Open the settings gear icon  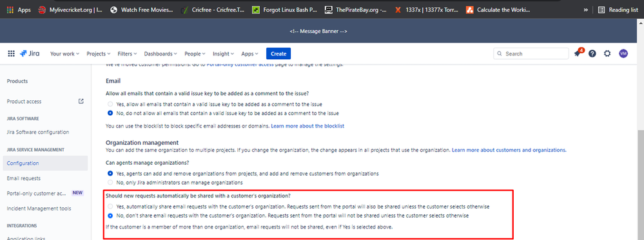(607, 54)
